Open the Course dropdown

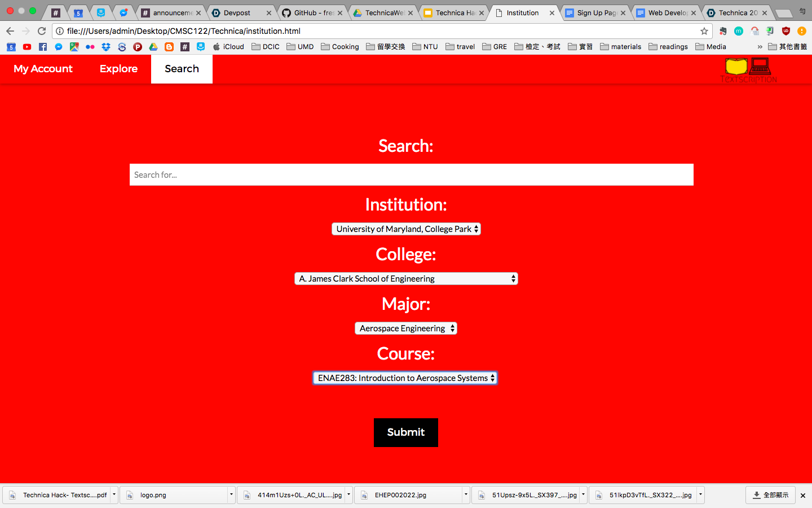coord(405,378)
